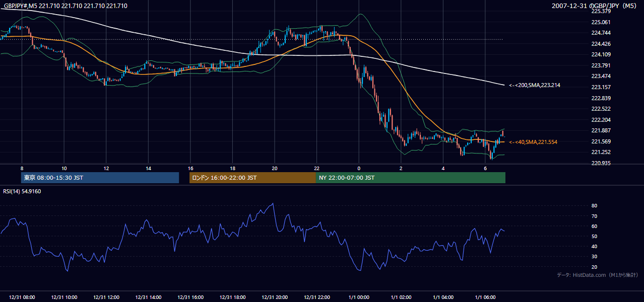Image resolution: width=644 pixels, height=302 pixels.
Task: Click the 200 SMA label reading 223.214
Action: point(534,86)
